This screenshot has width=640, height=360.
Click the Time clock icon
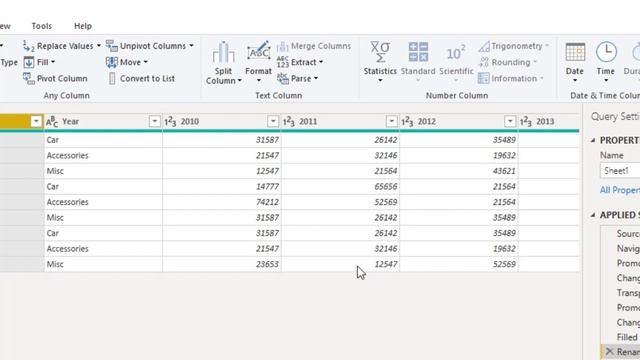(x=606, y=52)
